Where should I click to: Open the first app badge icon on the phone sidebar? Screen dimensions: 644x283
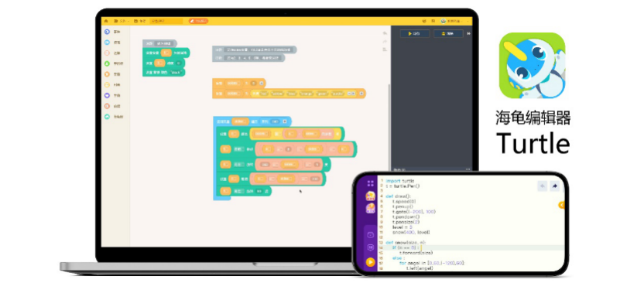(371, 196)
